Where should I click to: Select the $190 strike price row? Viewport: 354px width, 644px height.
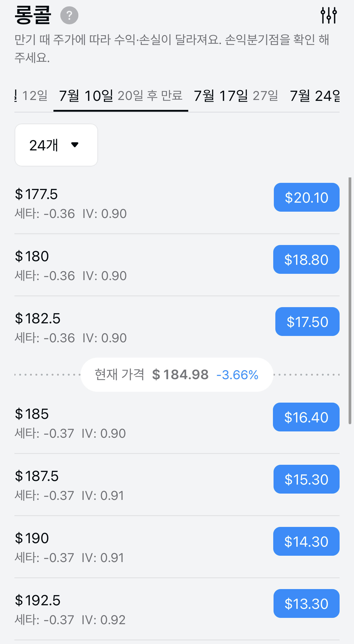[x=177, y=547]
